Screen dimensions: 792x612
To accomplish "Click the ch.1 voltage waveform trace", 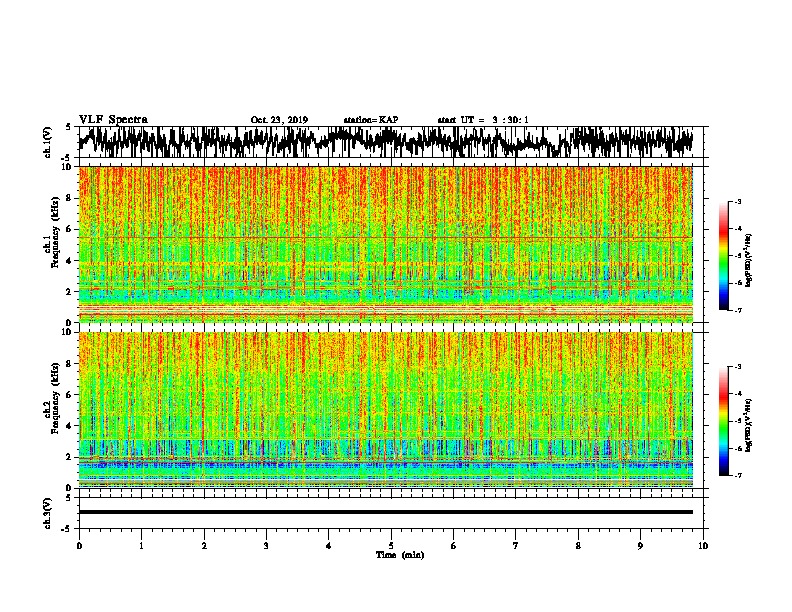I will (385, 142).
